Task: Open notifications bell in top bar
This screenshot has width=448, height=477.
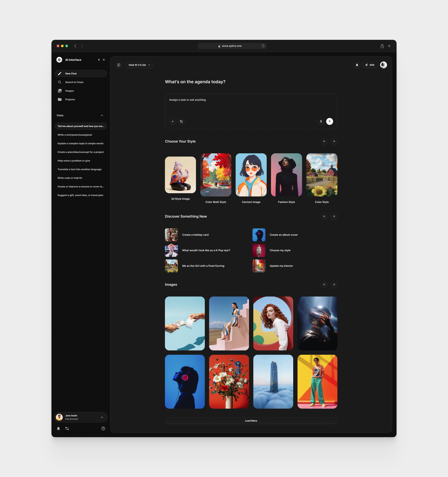Action: click(x=357, y=65)
